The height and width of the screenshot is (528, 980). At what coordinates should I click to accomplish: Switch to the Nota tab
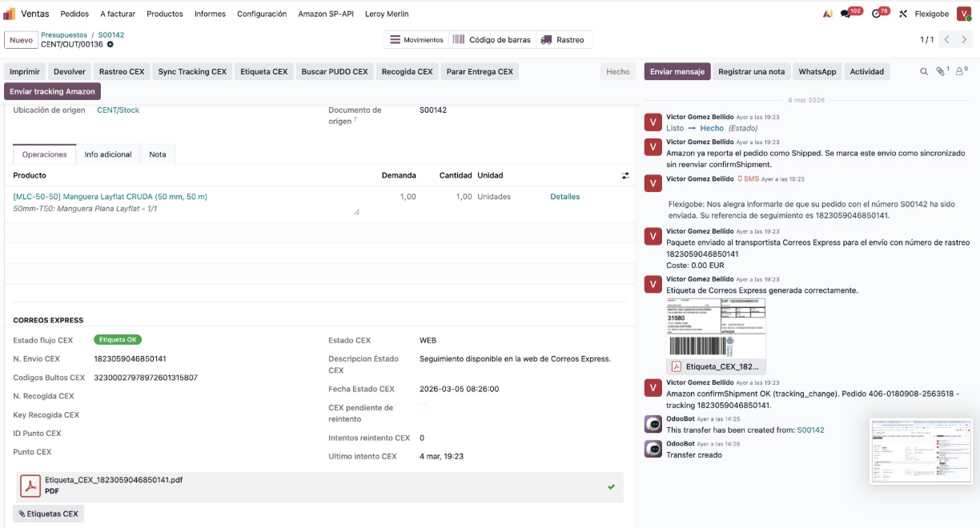click(158, 154)
